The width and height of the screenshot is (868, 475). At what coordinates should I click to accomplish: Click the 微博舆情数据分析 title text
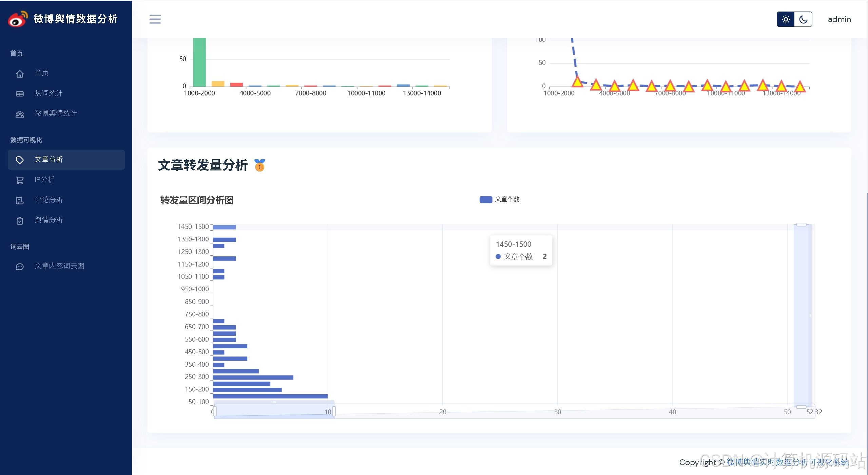pos(76,19)
